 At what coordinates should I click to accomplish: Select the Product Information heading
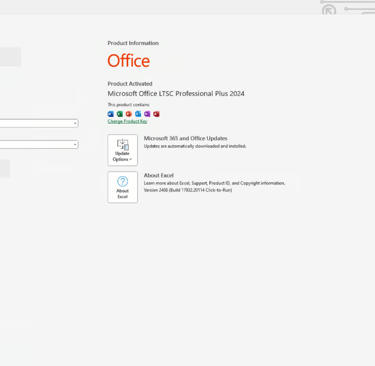[133, 43]
